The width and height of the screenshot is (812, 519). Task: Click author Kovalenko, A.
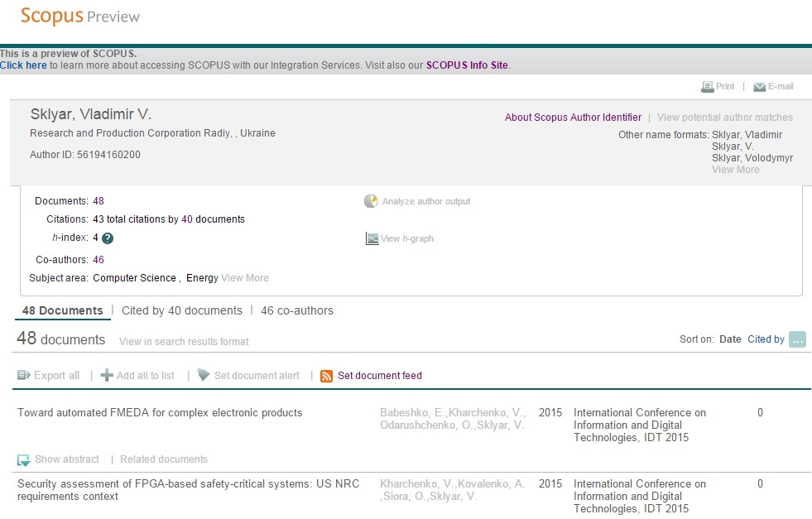(x=491, y=483)
